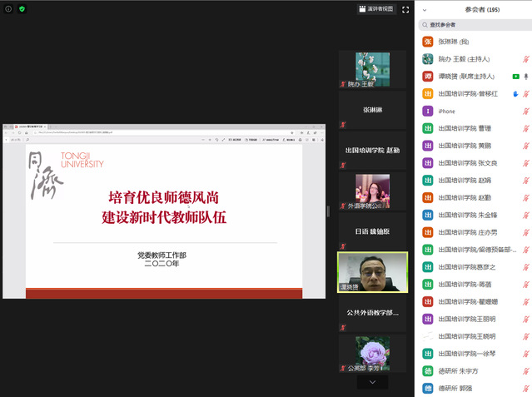Collapse the participants panel (参会者) with the chevron

(x=425, y=10)
